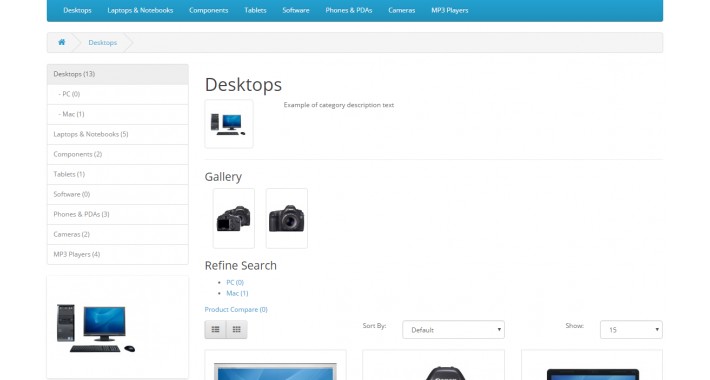The height and width of the screenshot is (380, 710).
Task: Open second gallery image of single camera
Action: click(287, 218)
